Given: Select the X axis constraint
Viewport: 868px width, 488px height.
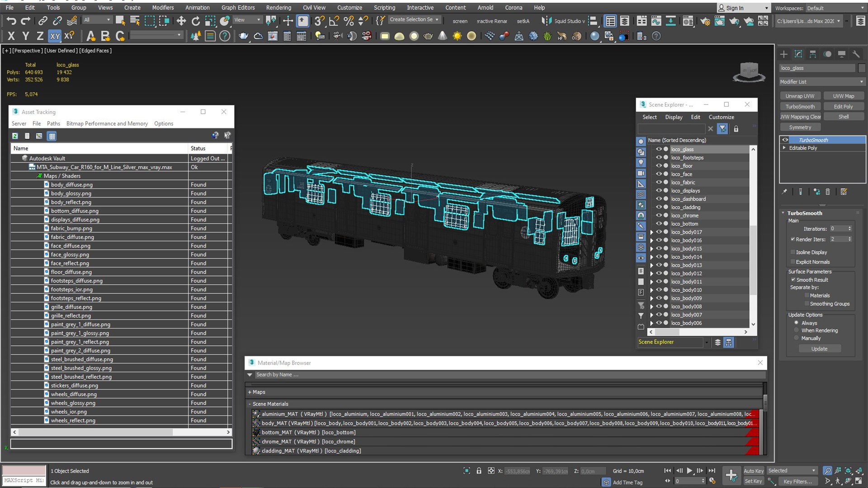Looking at the screenshot, I should click(x=11, y=36).
